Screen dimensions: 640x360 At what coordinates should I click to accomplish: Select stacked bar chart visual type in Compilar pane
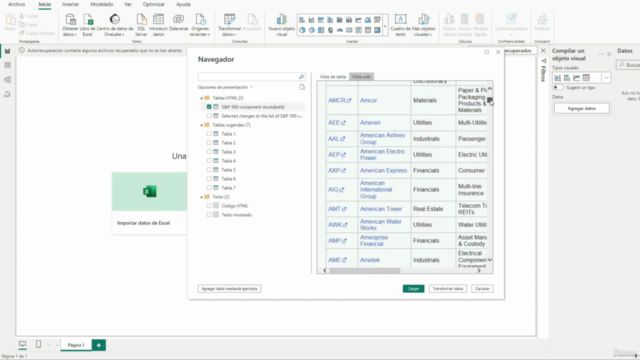tap(558, 78)
